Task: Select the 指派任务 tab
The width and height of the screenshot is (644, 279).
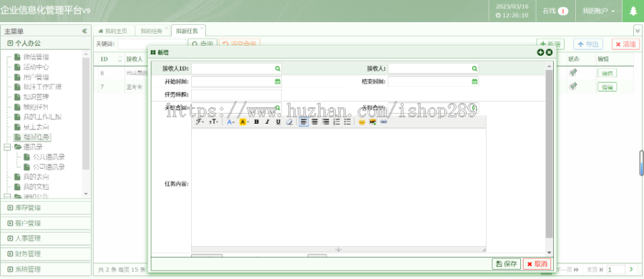Action: (x=187, y=31)
